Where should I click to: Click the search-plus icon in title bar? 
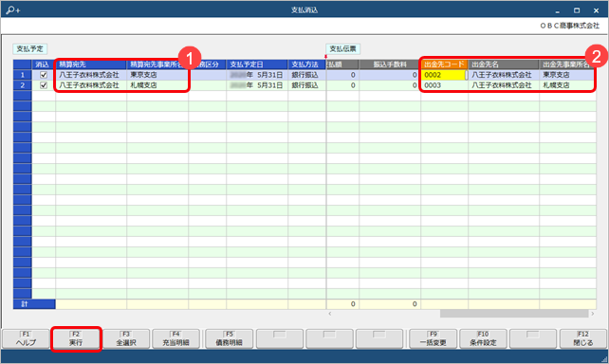click(x=13, y=10)
